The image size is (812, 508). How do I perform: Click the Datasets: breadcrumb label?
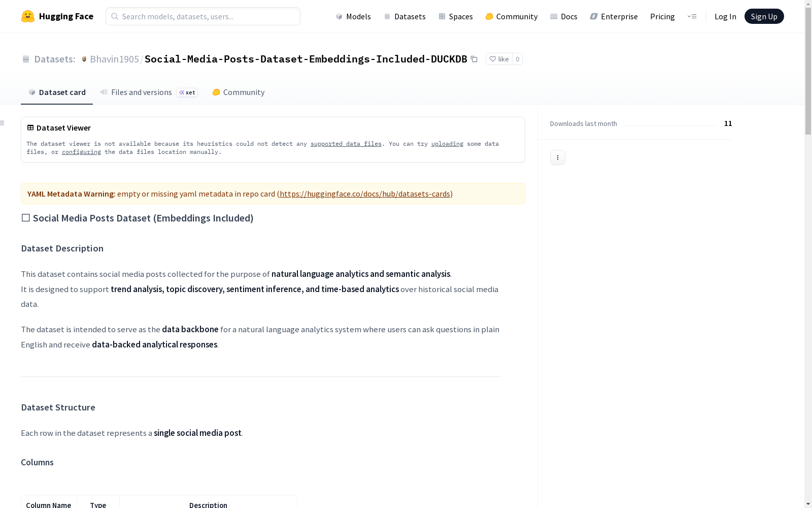coord(54,59)
